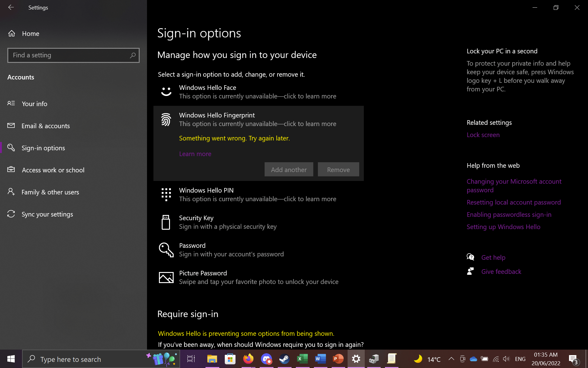
Task: Select the Security Key icon
Action: [166, 222]
